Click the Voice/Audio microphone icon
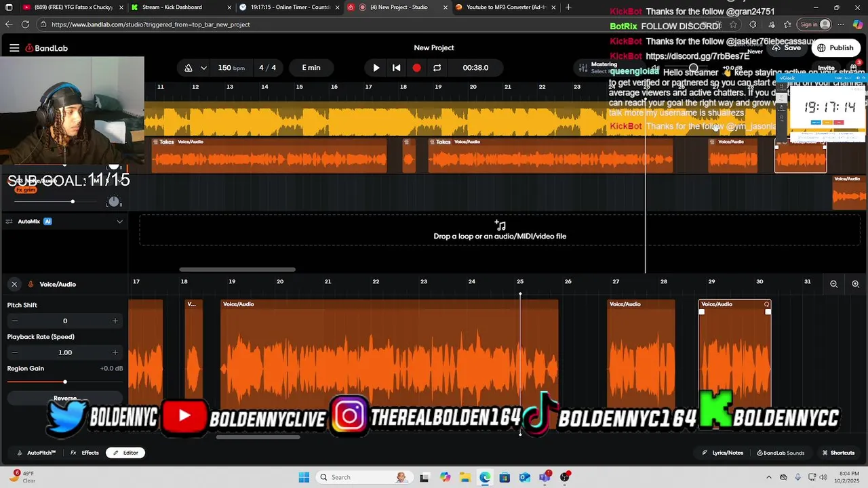 (x=31, y=284)
